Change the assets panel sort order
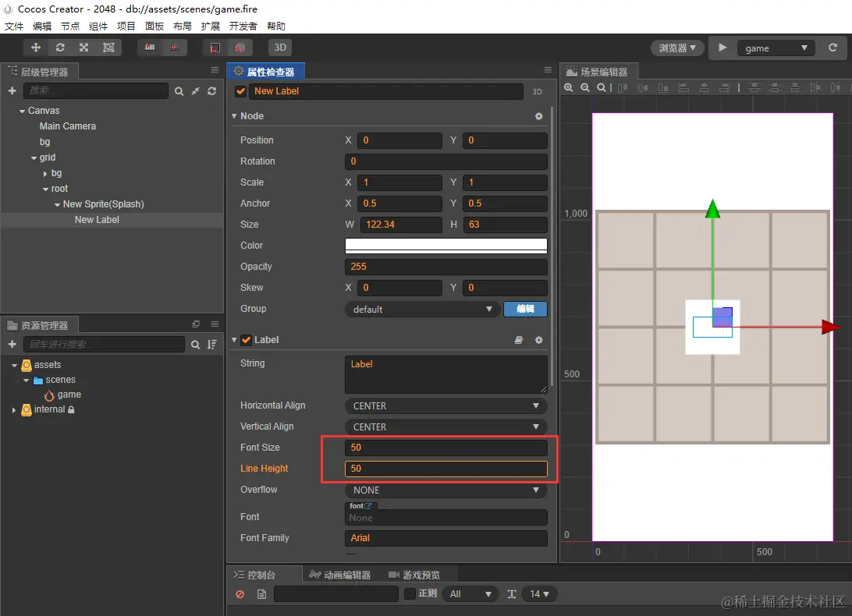The width and height of the screenshot is (852, 616). point(212,345)
